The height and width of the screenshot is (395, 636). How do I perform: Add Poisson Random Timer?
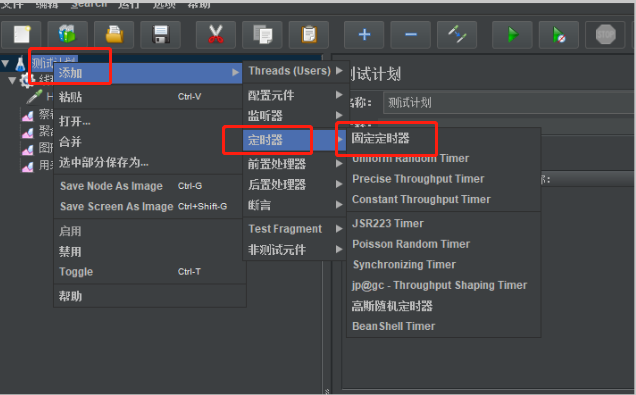coord(443,244)
